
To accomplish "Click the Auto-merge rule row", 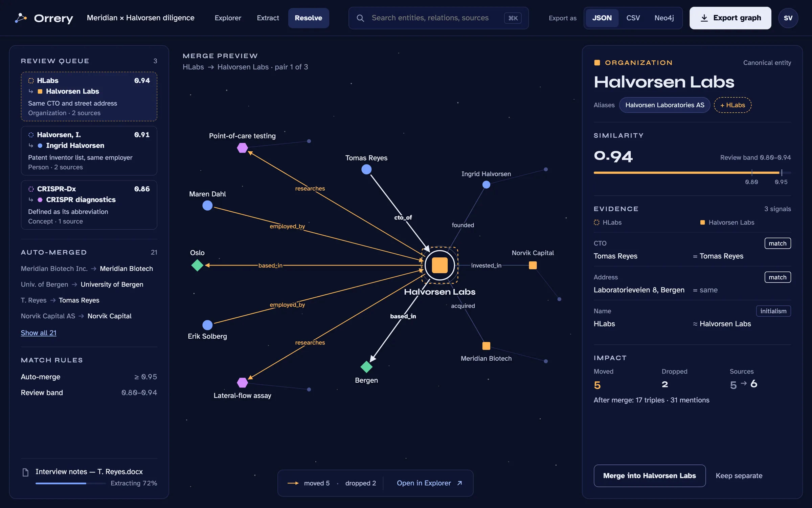I will coord(89,377).
